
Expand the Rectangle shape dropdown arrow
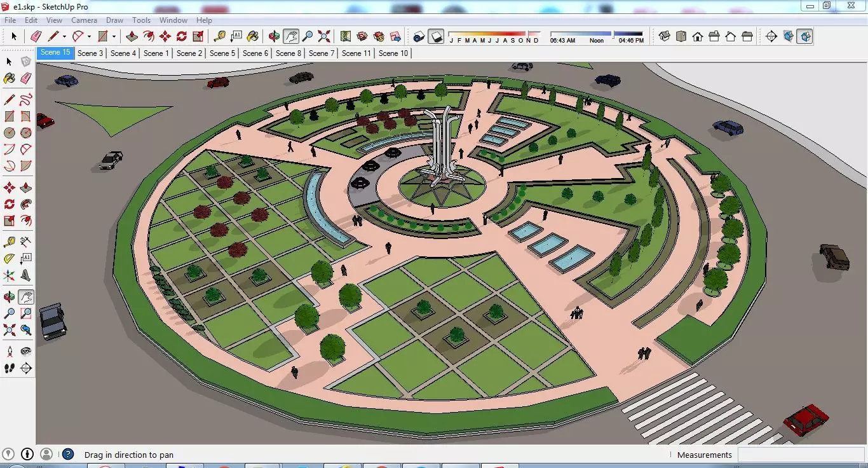pos(114,36)
